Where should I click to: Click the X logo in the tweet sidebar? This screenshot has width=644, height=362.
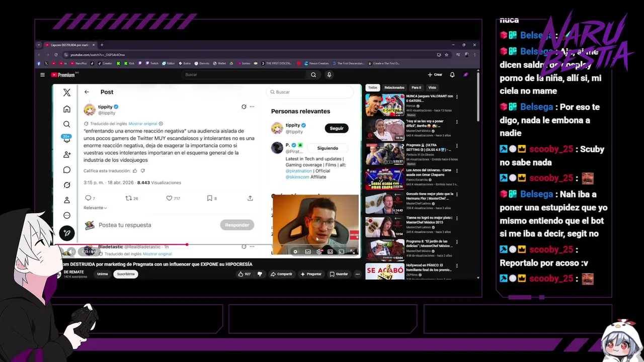(67, 93)
